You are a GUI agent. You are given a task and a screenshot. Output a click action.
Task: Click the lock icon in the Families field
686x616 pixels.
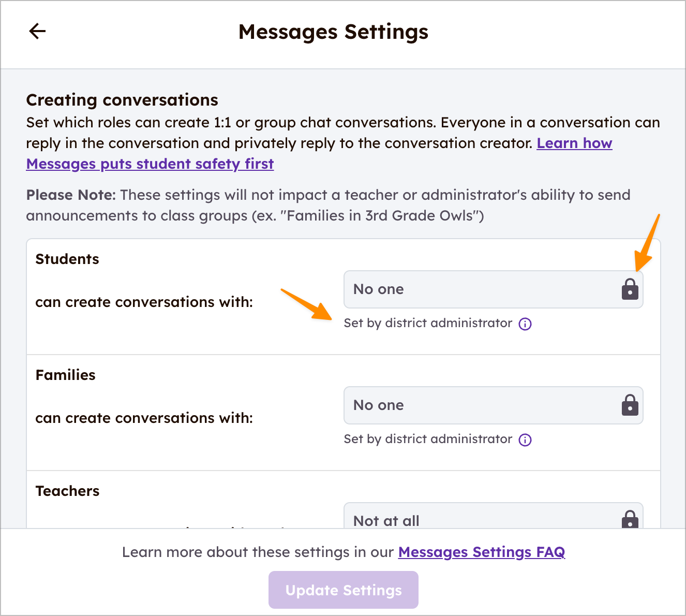pos(630,405)
